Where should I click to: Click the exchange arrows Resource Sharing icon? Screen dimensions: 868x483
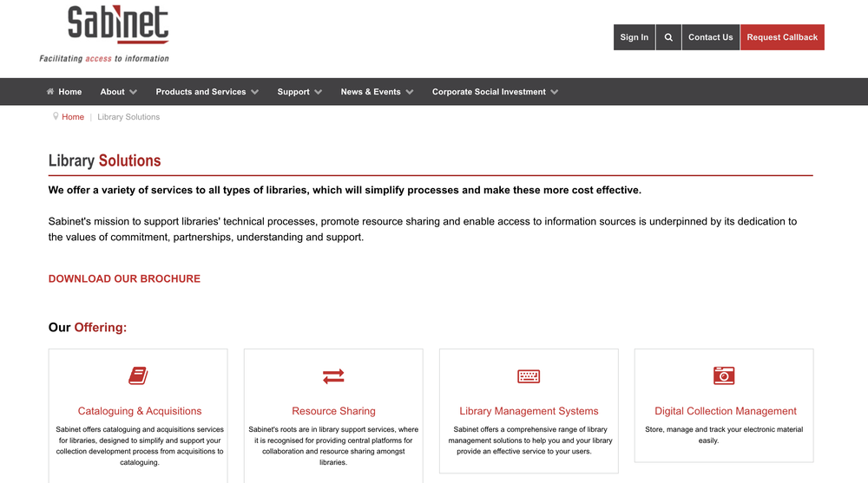[x=333, y=376]
